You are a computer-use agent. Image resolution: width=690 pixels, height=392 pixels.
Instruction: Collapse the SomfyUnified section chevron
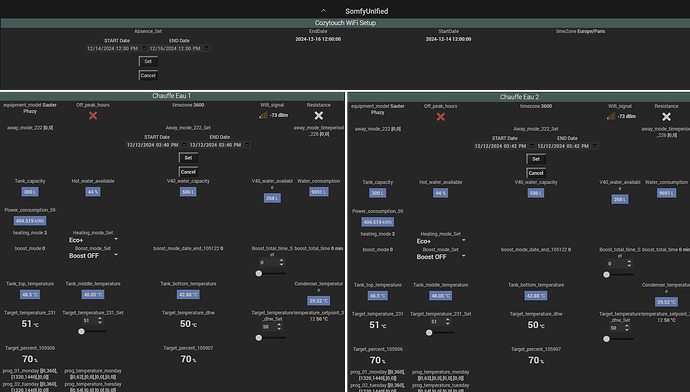click(323, 11)
